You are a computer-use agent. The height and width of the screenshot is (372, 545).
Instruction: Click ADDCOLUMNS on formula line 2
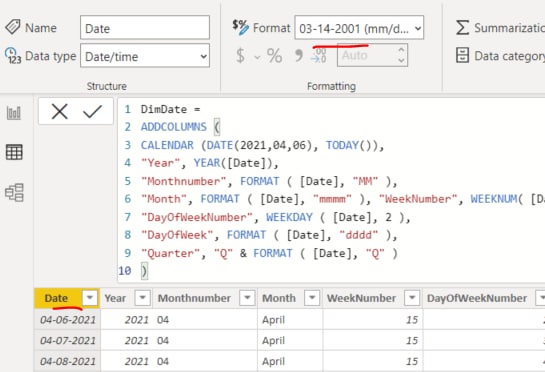pyautogui.click(x=173, y=127)
